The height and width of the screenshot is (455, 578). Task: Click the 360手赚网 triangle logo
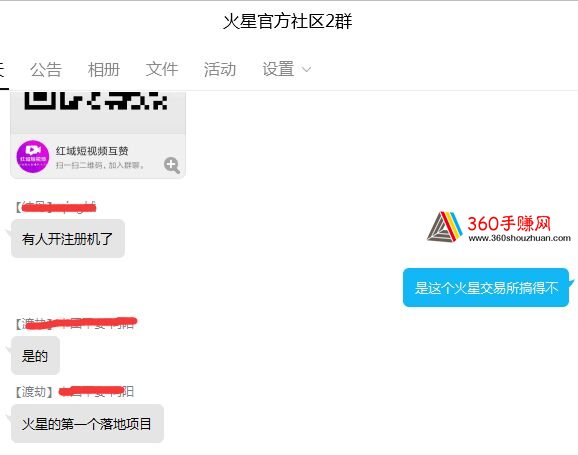click(445, 226)
